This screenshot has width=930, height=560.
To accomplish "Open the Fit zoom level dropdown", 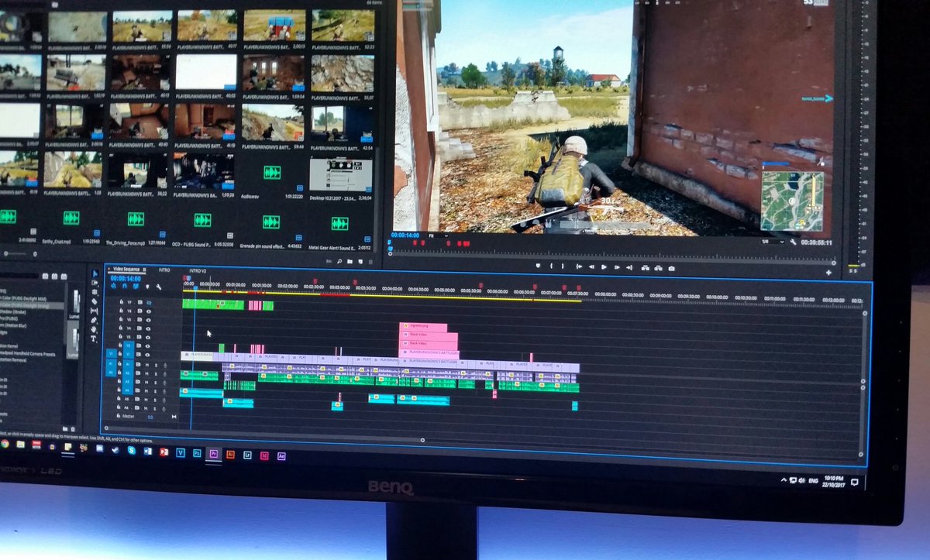I will [439, 235].
